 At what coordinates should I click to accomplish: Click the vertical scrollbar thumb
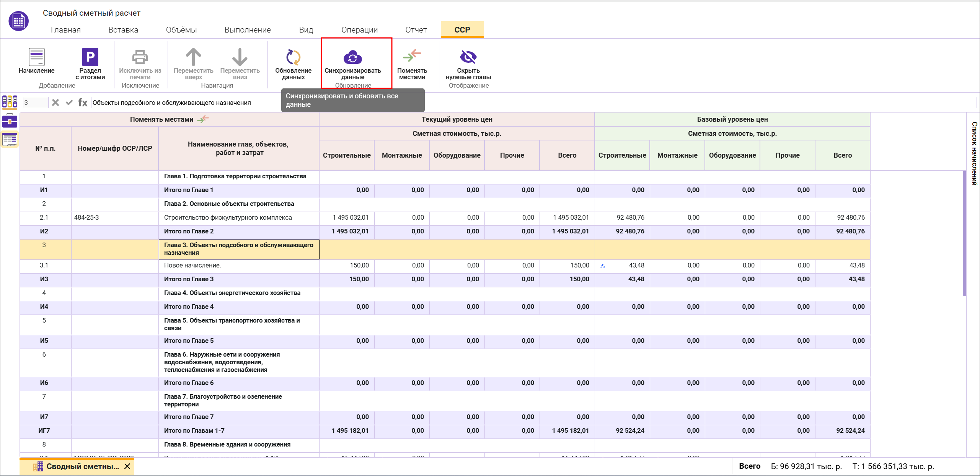click(x=964, y=233)
